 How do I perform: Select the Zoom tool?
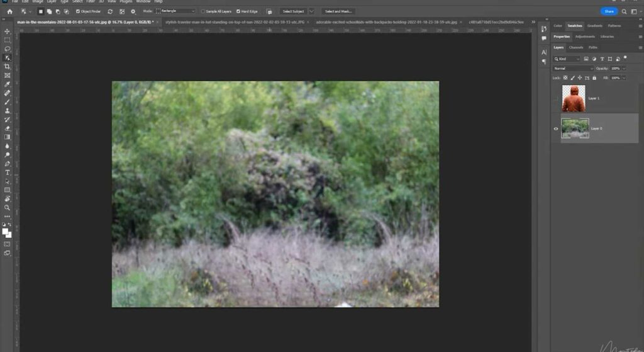7,208
